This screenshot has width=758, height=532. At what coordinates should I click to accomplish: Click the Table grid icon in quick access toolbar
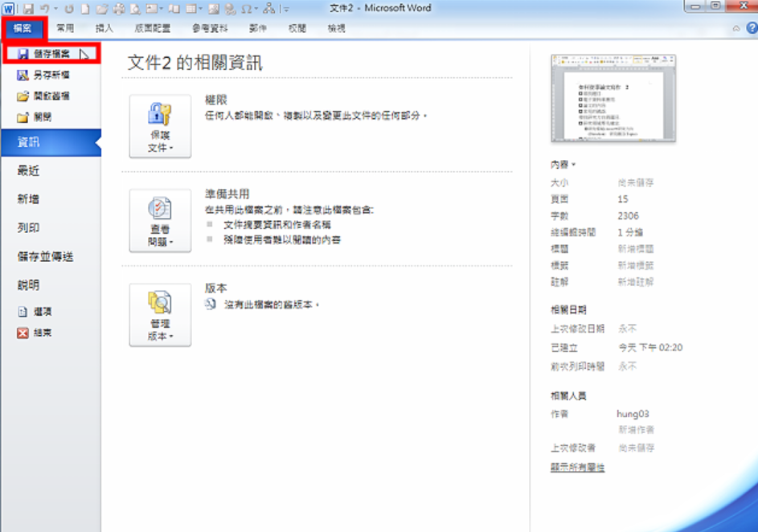191,9
